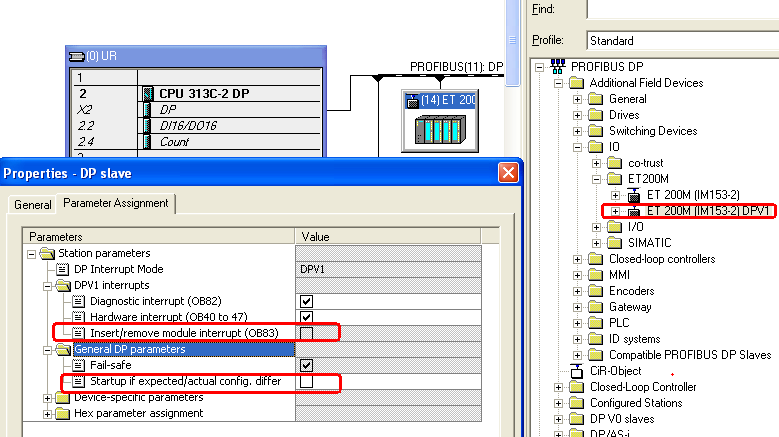
Task: Click the Station parameters folder icon
Action: 47,253
